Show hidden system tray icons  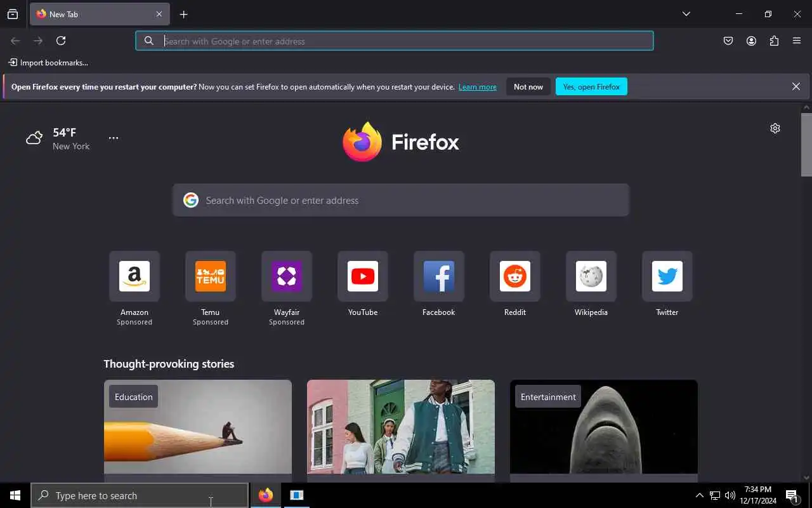(x=700, y=495)
